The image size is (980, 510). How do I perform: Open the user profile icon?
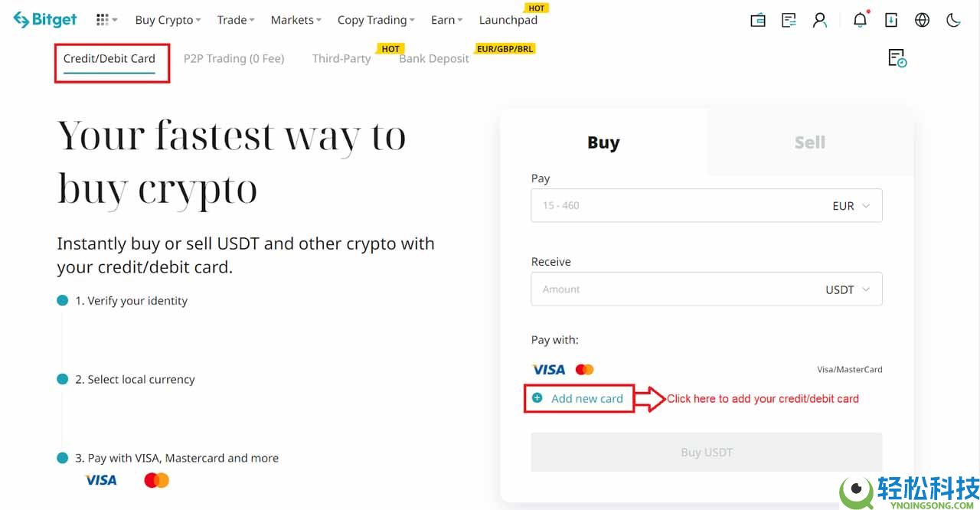[x=820, y=20]
